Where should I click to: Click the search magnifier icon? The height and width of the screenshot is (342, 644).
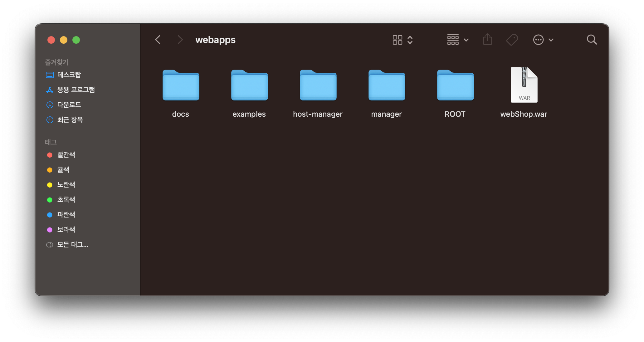click(x=592, y=40)
